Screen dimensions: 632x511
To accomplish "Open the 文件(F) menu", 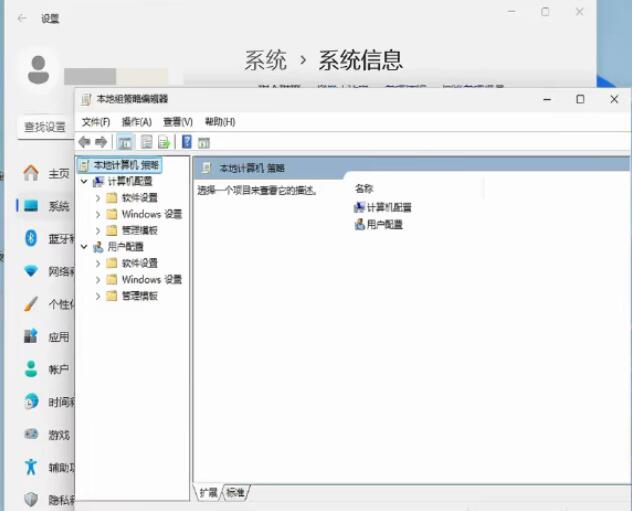I will coord(96,122).
